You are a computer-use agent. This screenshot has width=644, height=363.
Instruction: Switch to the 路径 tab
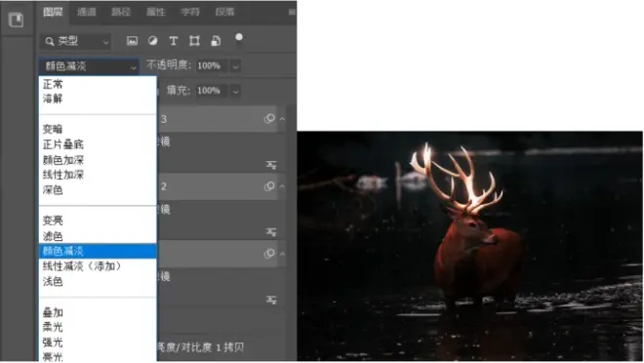tap(121, 12)
